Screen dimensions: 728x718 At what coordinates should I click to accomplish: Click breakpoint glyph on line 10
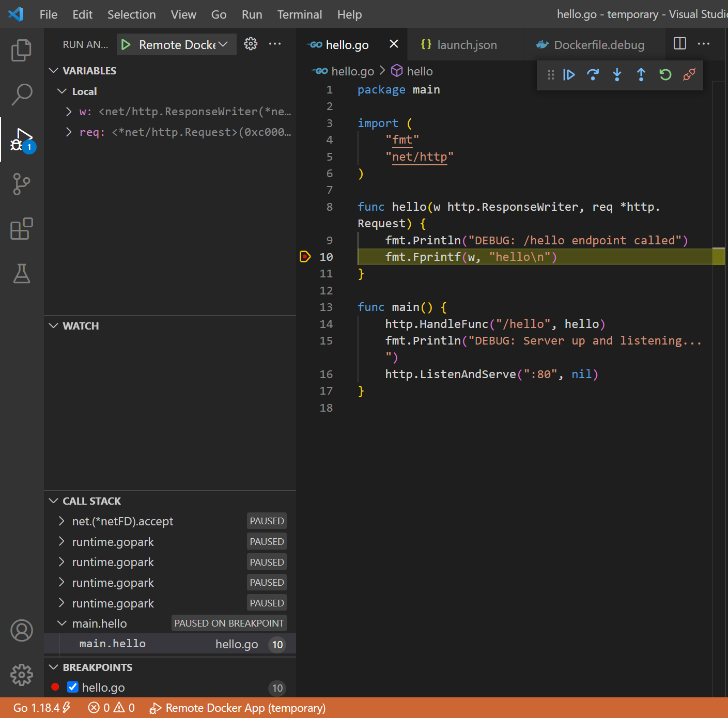coord(305,256)
